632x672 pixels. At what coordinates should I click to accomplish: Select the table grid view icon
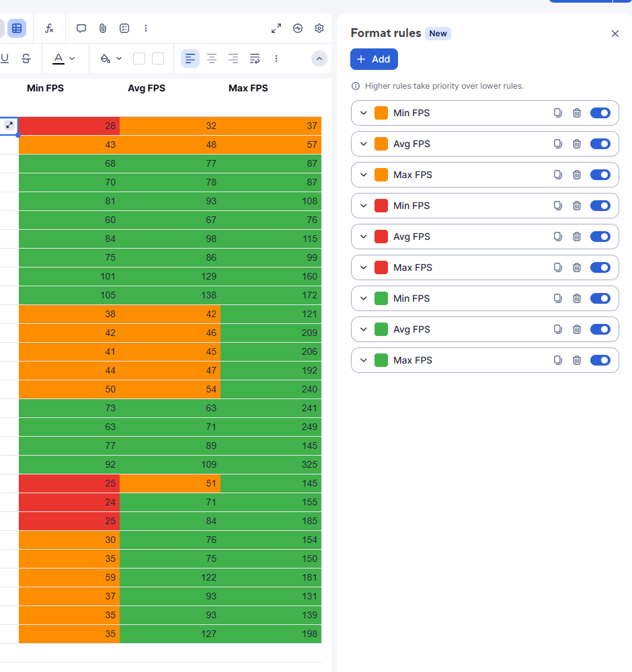(17, 28)
